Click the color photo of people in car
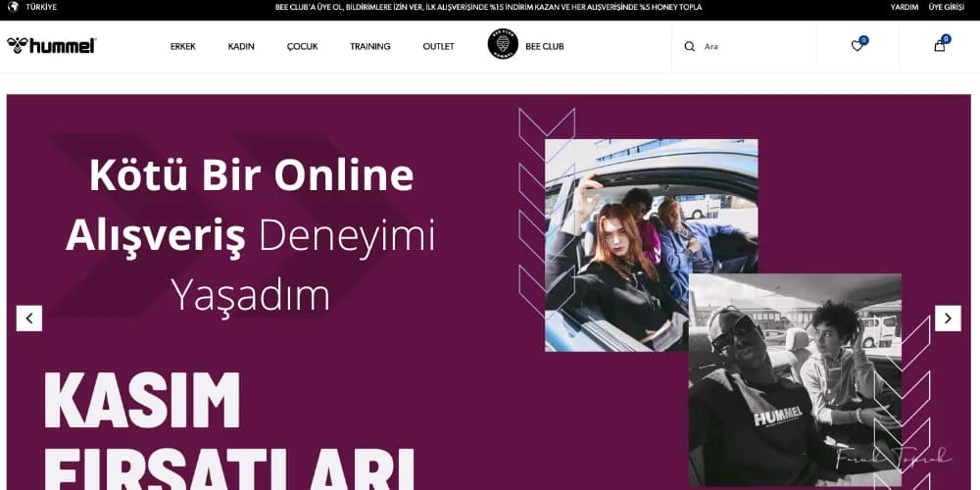Viewport: 980px width, 490px height. click(x=650, y=244)
